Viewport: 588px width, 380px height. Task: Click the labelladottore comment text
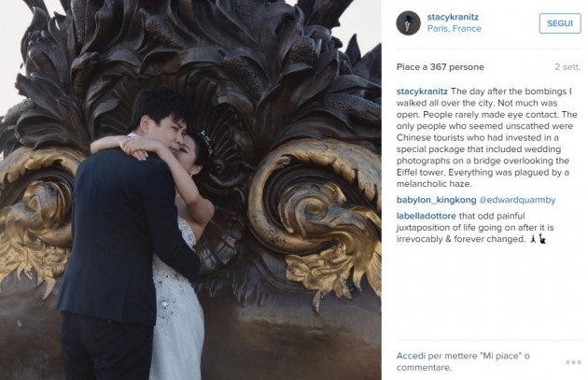[x=483, y=227]
